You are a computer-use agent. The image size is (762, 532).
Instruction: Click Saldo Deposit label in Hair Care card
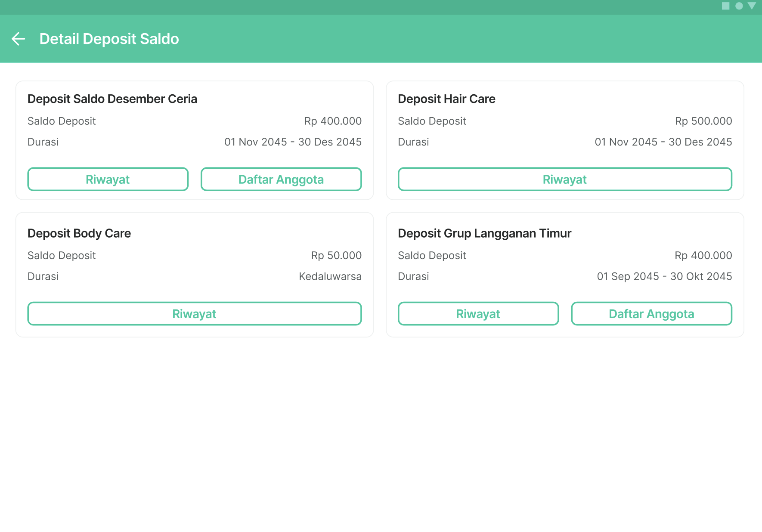click(432, 121)
